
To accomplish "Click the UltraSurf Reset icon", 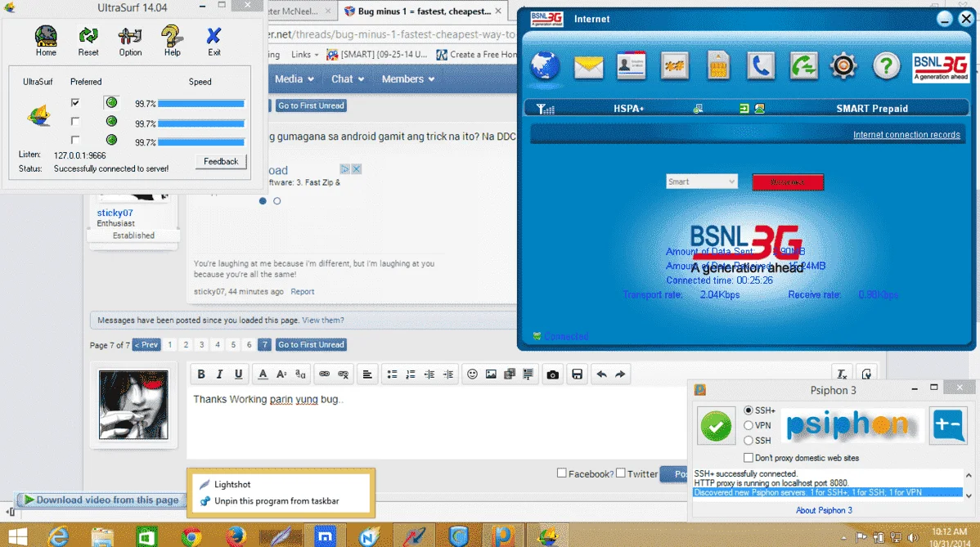I will click(88, 41).
